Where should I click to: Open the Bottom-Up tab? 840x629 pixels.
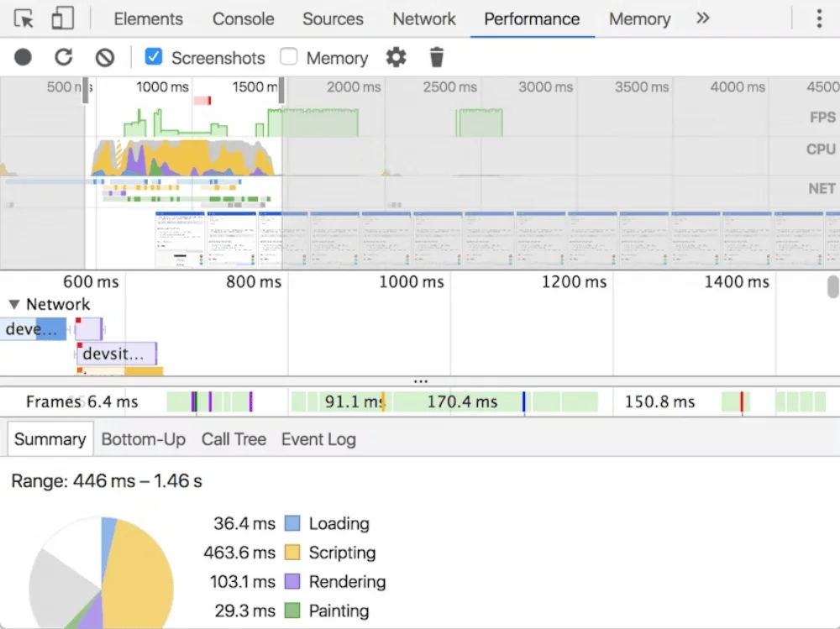pos(143,439)
